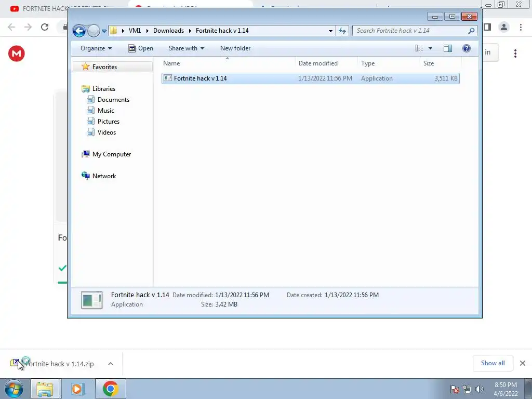The width and height of the screenshot is (532, 399).
Task: Select the Fortnite hack v 1.14 application file
Action: [x=311, y=78]
